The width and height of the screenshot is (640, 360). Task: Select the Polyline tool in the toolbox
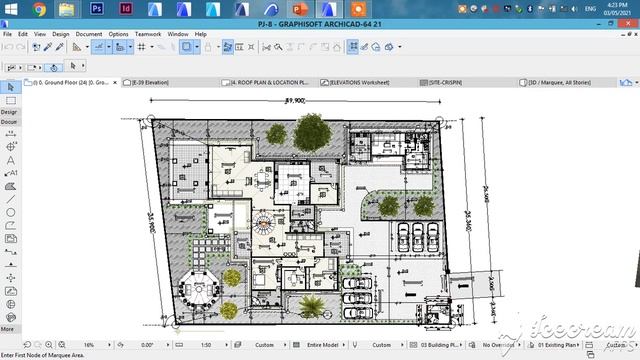click(11, 225)
